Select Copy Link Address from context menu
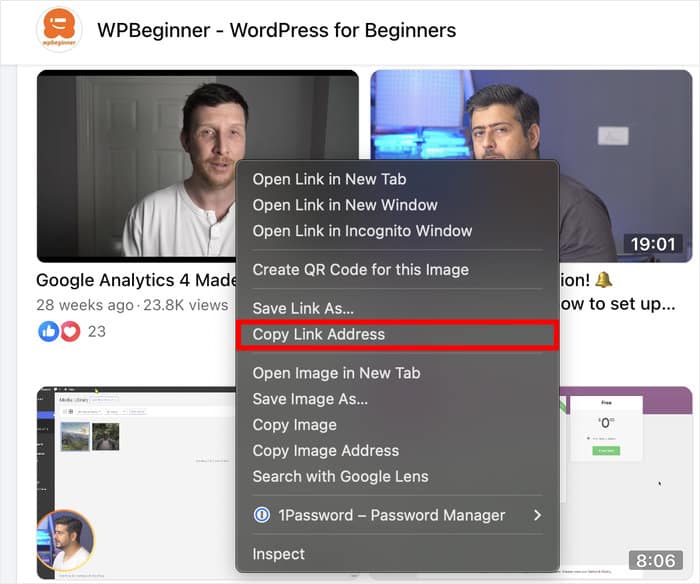 coord(318,335)
